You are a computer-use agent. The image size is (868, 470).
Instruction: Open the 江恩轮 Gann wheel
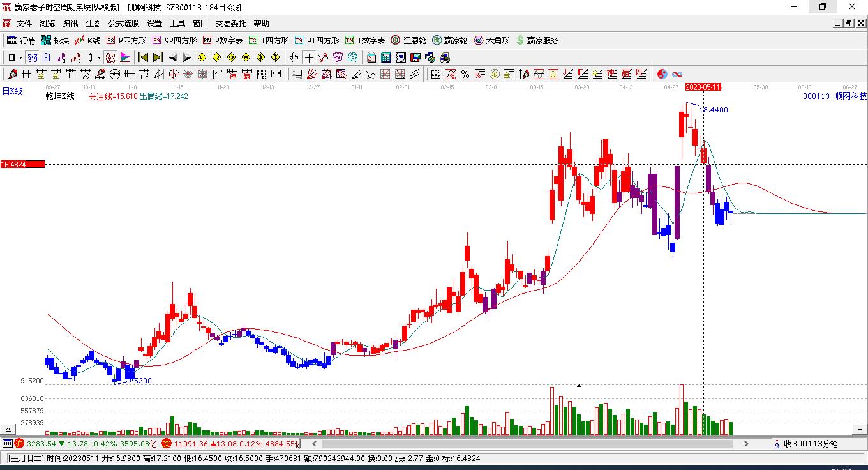408,40
